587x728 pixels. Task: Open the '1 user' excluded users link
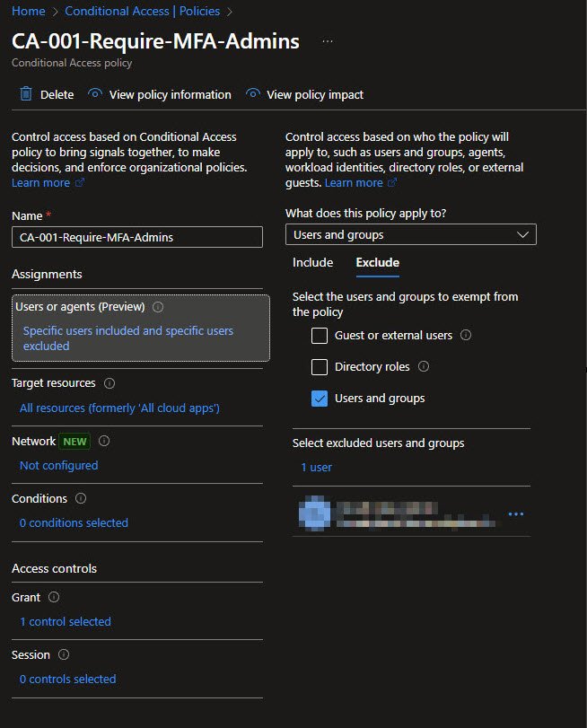316,468
